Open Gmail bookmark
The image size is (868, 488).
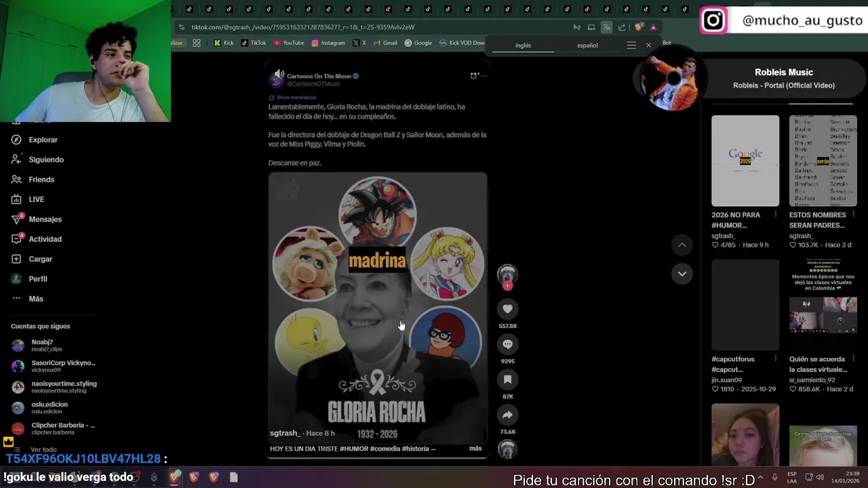(x=385, y=43)
